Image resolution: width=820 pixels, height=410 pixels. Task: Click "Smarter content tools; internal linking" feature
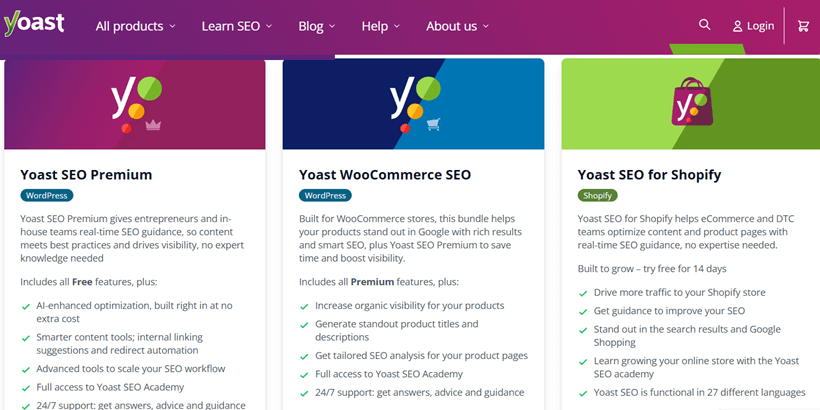[x=119, y=344]
